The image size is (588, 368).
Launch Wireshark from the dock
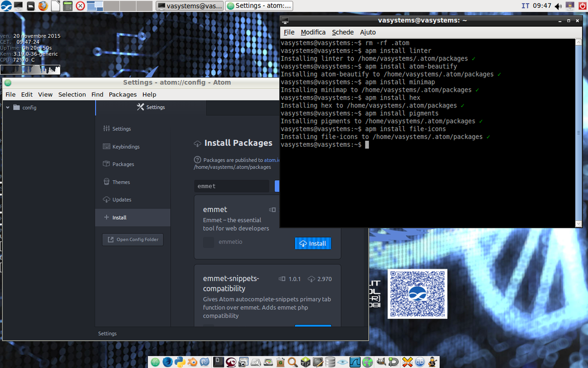point(355,362)
